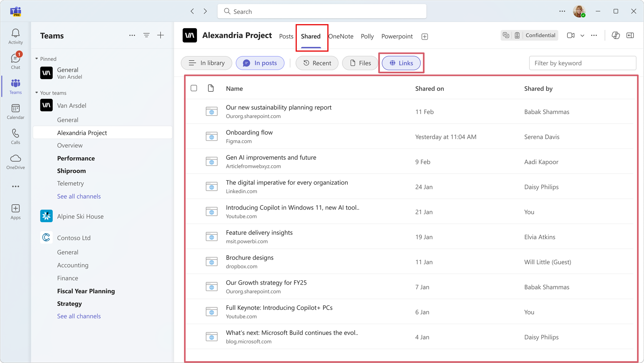Open Gen AI improvements and future link
The width and height of the screenshot is (644, 363).
(x=271, y=157)
